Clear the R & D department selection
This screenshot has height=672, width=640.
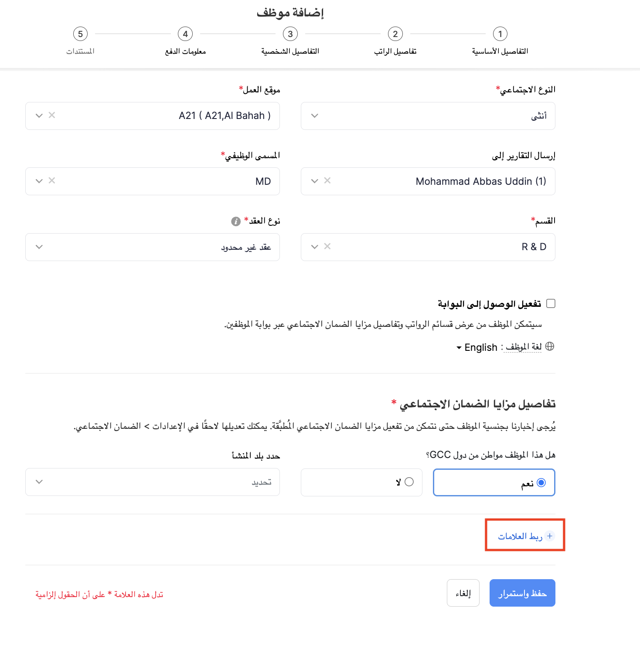[327, 246]
